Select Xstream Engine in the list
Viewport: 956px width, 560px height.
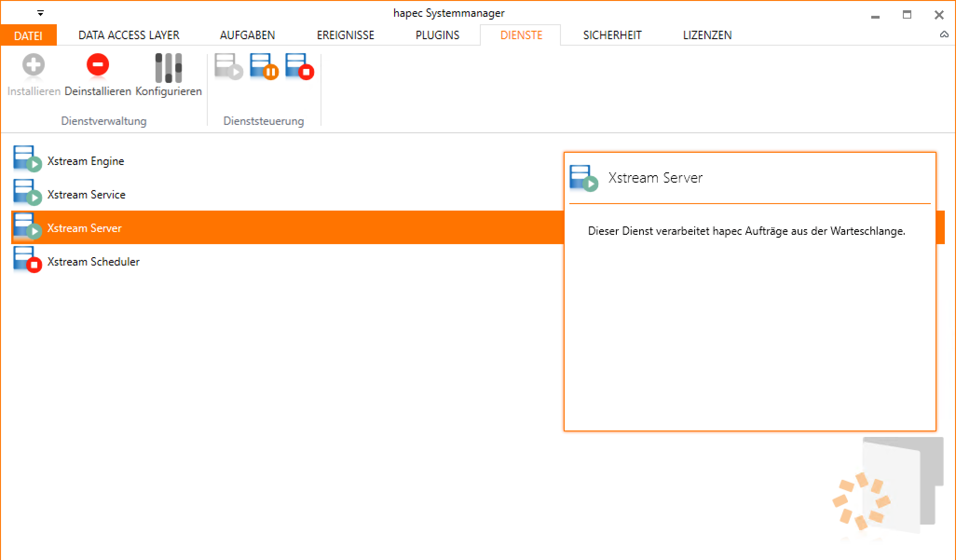[x=86, y=161]
